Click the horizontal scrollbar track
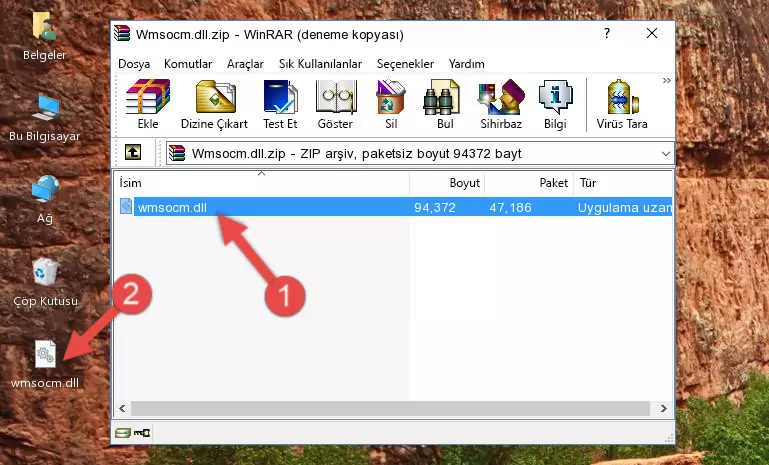 [390, 408]
